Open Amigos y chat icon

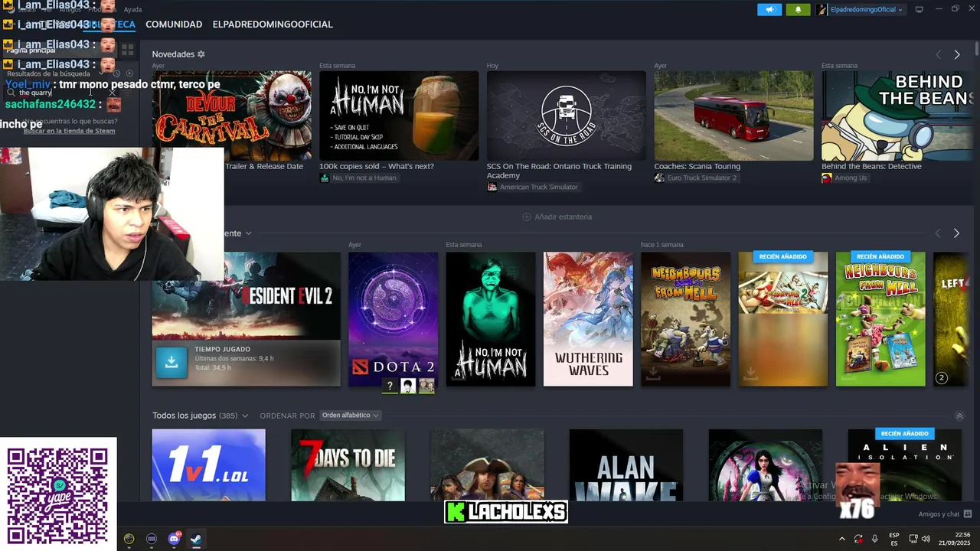[x=968, y=514]
